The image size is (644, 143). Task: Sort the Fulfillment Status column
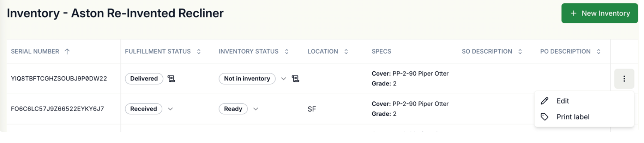[199, 52]
